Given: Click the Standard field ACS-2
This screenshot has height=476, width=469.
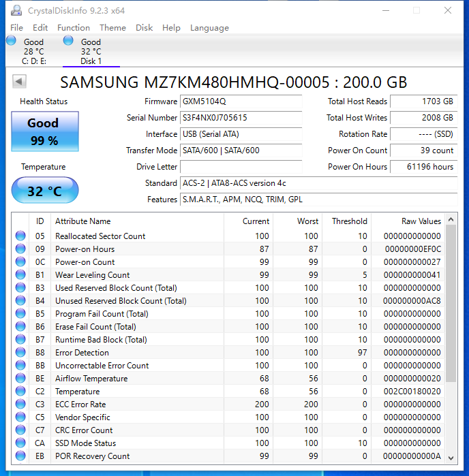Looking at the screenshot, I should click(319, 183).
